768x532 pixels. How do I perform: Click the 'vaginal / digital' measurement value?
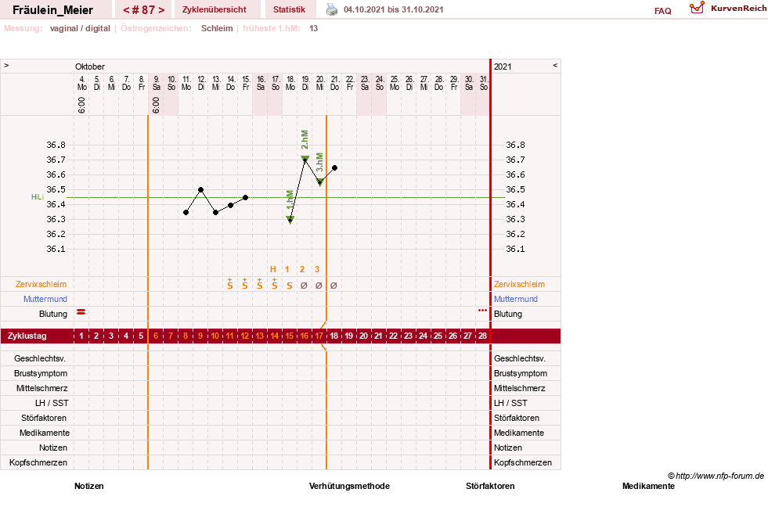[80, 28]
